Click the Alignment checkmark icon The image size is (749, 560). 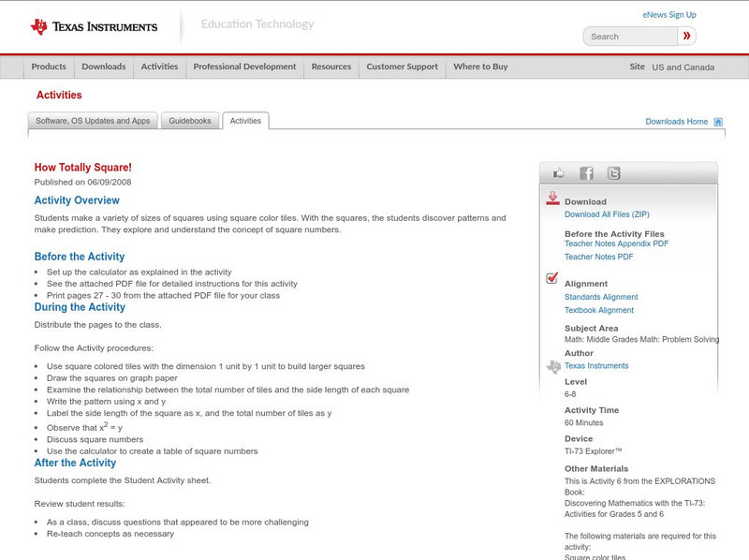point(551,277)
